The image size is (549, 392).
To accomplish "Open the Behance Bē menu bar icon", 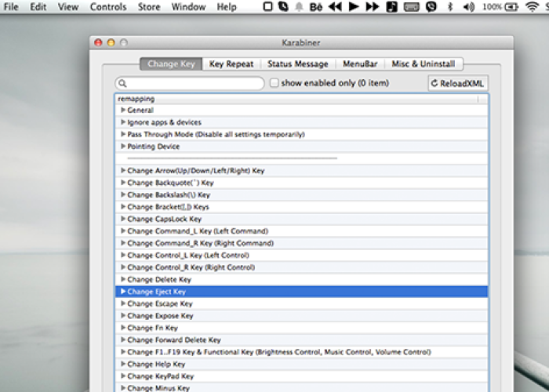I will (x=316, y=7).
